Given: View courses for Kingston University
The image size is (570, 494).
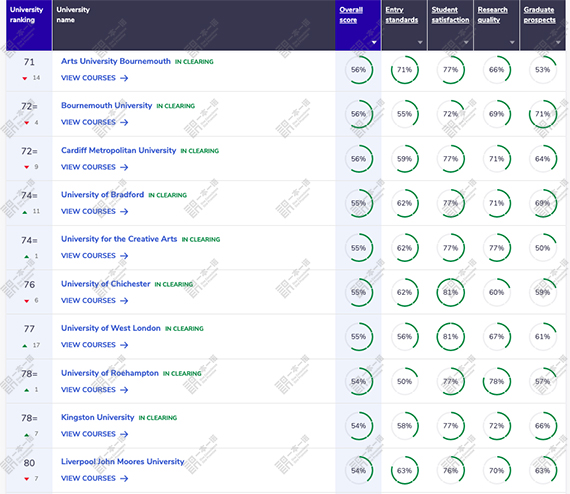Looking at the screenshot, I should (95, 434).
